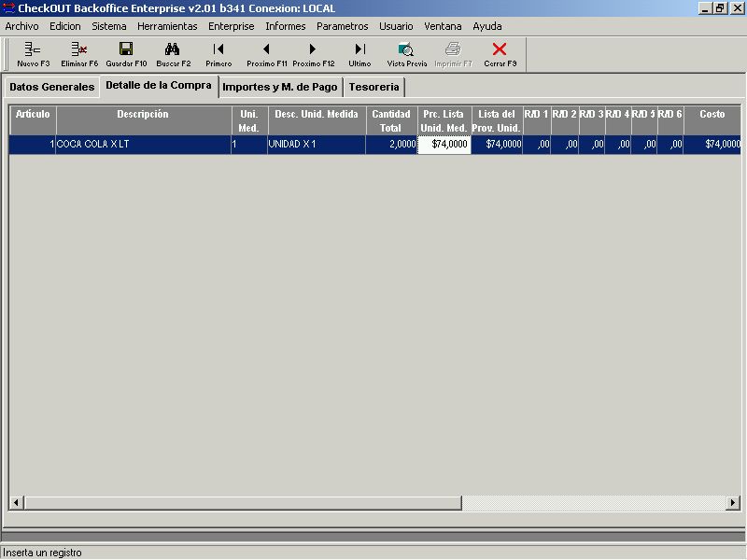This screenshot has height=560, width=747.
Task: Select the R/D 2 ,00 cell
Action: coord(565,145)
